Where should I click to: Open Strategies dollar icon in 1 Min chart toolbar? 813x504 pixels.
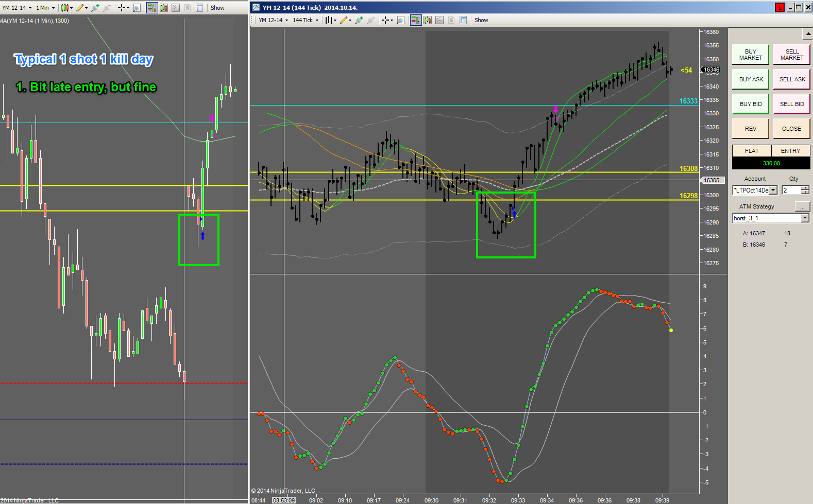pos(188,8)
